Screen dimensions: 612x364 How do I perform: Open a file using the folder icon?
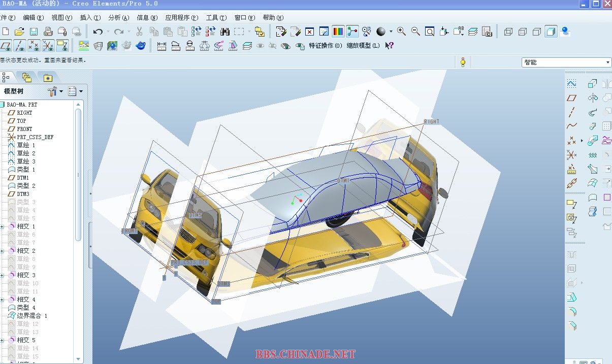19,31
